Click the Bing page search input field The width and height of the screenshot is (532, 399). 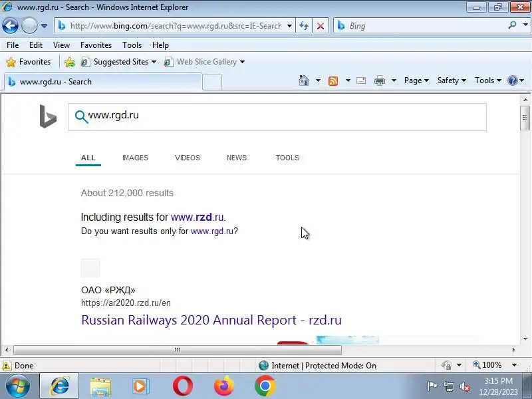[277, 117]
